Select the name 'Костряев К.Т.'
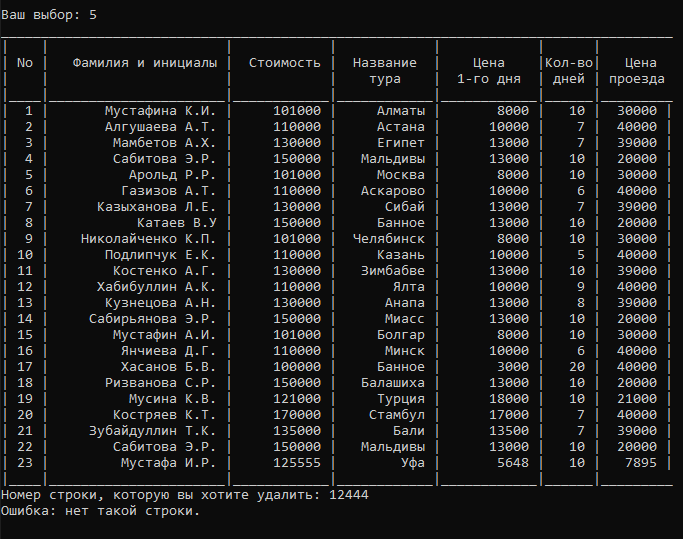Viewport: 683px width, 539px height. coord(164,415)
